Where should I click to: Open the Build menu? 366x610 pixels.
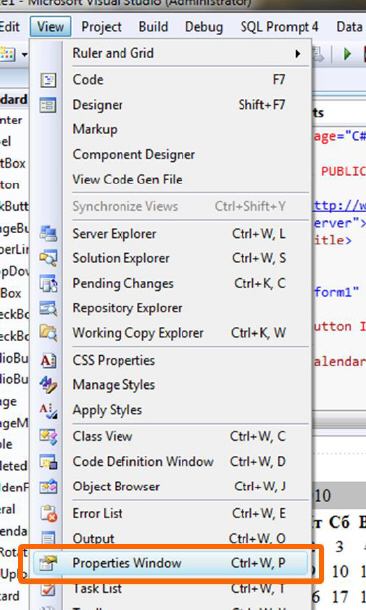[x=153, y=27]
